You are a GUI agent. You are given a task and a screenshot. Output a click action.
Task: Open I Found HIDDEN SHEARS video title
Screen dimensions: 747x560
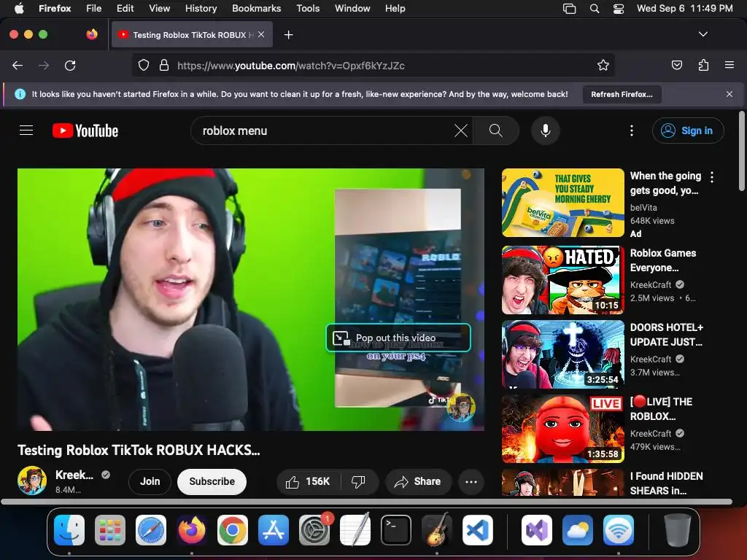(x=667, y=483)
